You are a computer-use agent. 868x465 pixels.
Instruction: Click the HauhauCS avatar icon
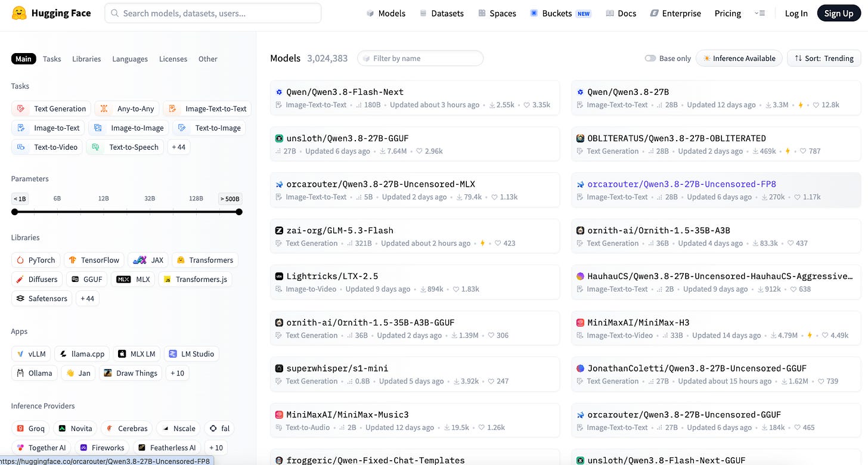click(x=580, y=276)
